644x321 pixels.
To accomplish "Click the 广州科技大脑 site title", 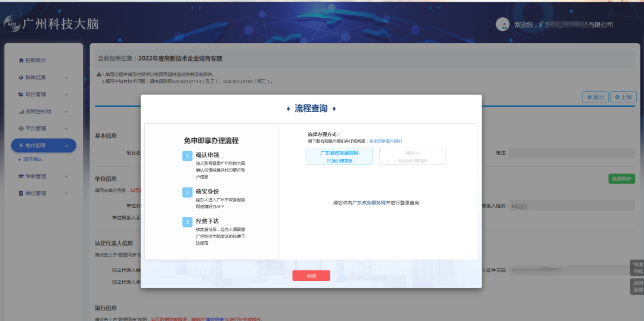I will [60, 24].
